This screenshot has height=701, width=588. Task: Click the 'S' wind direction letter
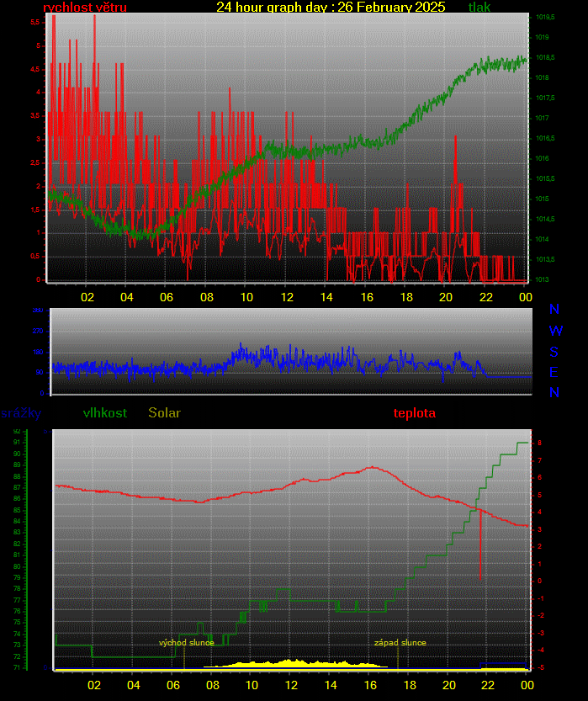554,352
